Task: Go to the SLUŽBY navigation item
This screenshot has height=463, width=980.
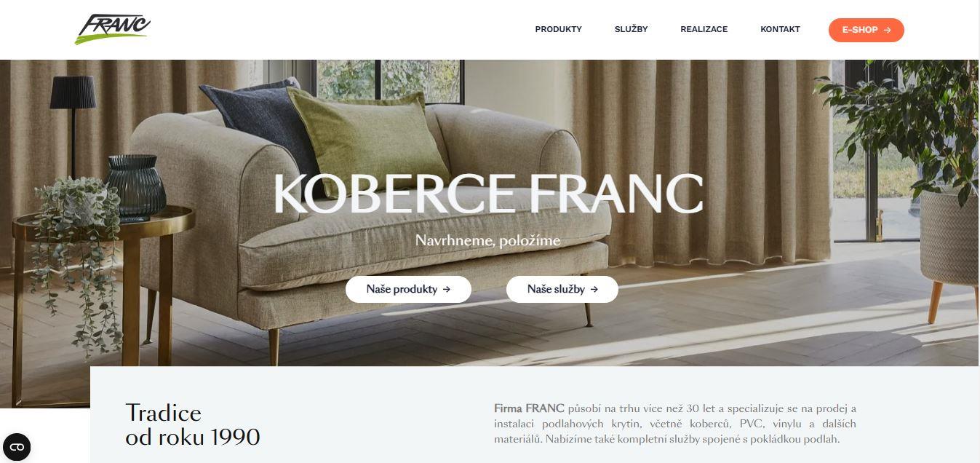Action: [631, 30]
